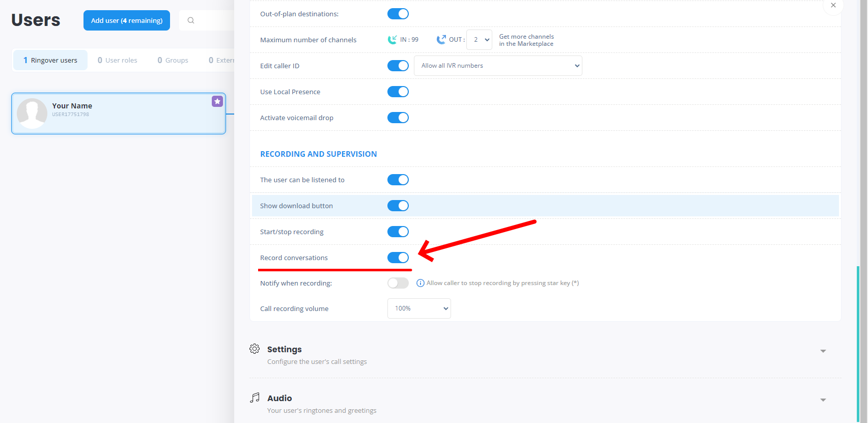Open Call recording volume dropdown
Image resolution: width=868 pixels, height=423 pixels.
pyautogui.click(x=419, y=308)
